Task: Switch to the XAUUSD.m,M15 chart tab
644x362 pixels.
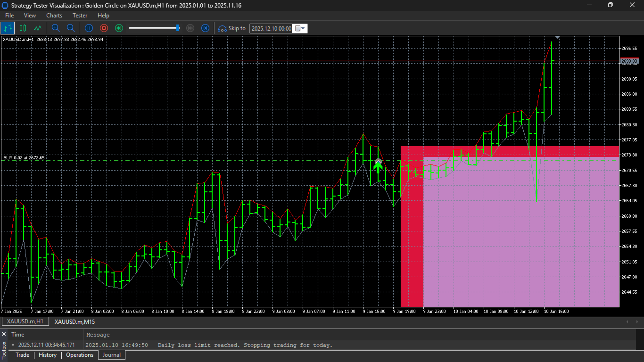Action: 74,321
